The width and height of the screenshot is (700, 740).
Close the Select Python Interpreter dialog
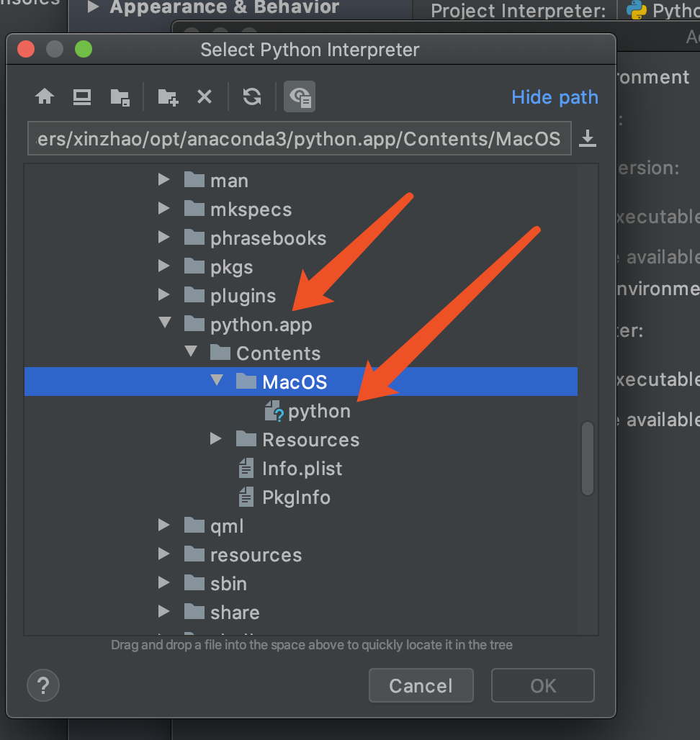26,49
